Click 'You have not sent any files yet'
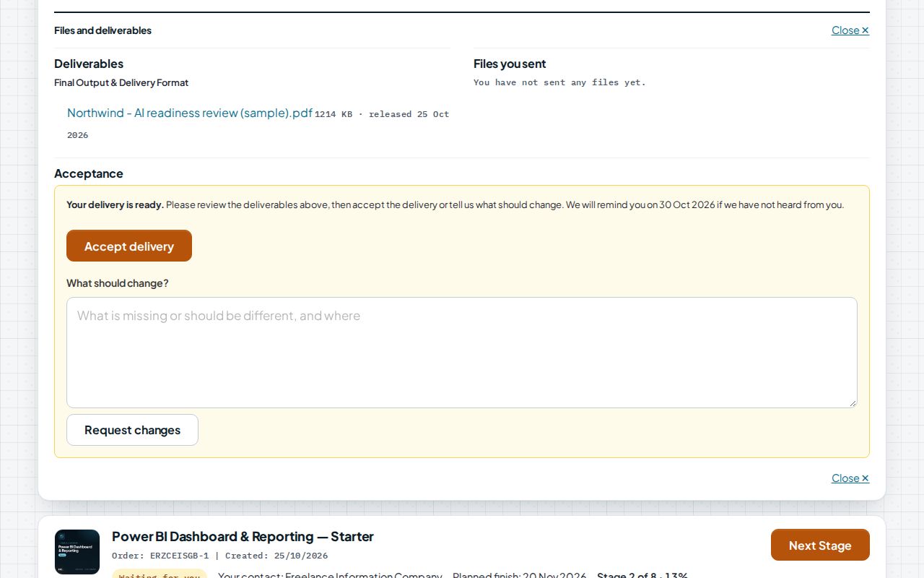 tap(559, 82)
